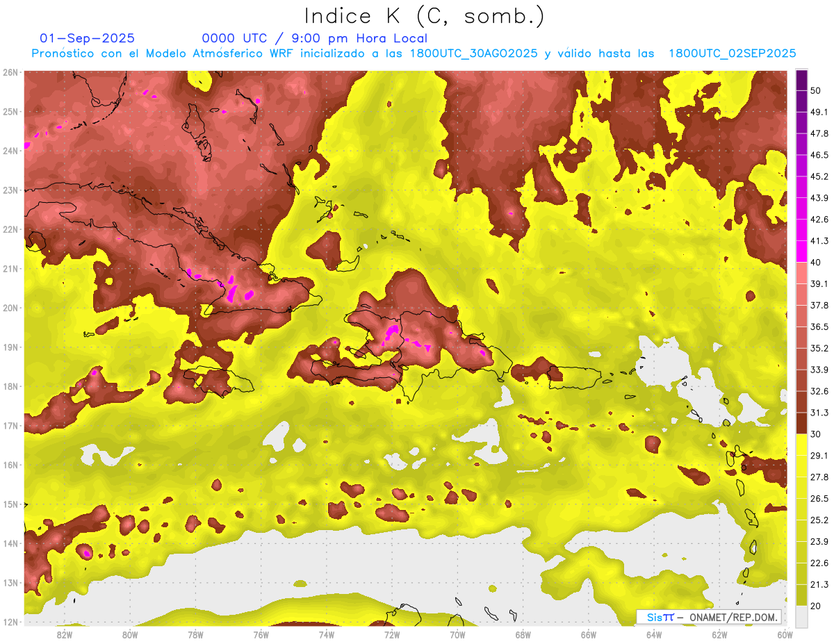The height and width of the screenshot is (644, 834).
Task: Click the colorbar label "30"
Action: [816, 434]
